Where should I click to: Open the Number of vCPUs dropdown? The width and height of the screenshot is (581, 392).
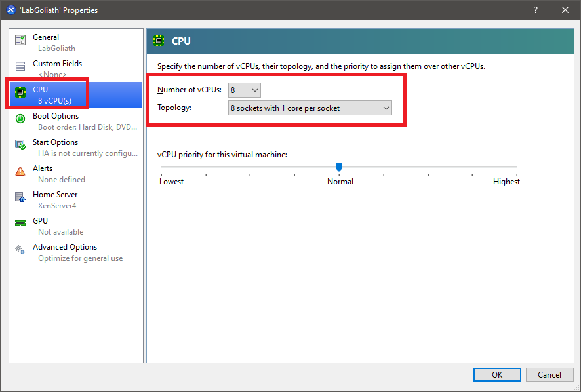245,90
